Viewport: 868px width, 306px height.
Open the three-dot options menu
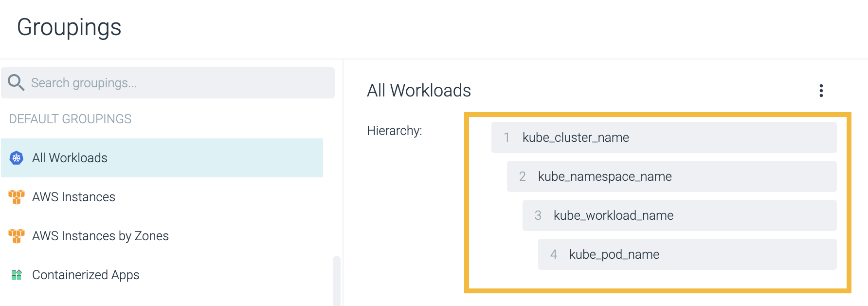point(821,91)
